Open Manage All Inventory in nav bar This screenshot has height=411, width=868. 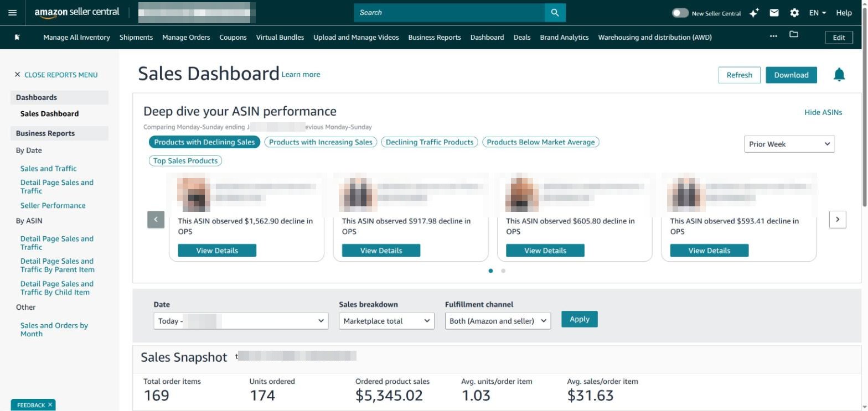click(76, 37)
